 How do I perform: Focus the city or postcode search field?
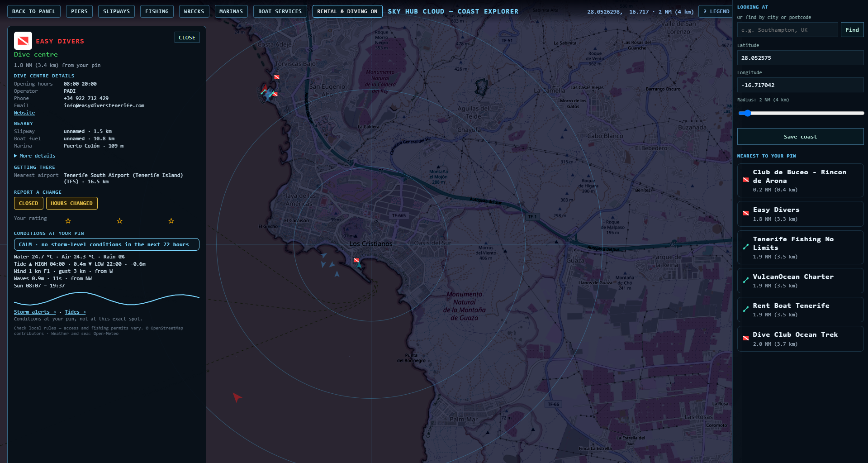[x=787, y=30]
